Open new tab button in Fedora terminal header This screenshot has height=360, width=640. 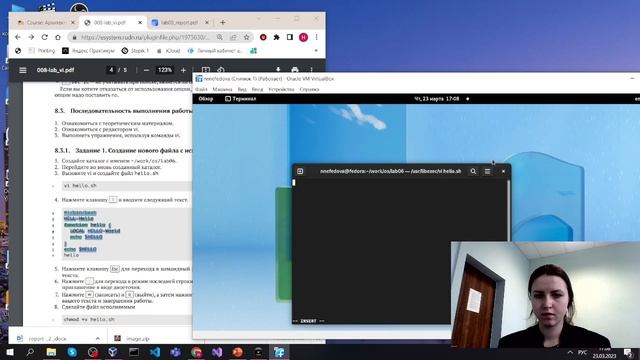pos(300,171)
